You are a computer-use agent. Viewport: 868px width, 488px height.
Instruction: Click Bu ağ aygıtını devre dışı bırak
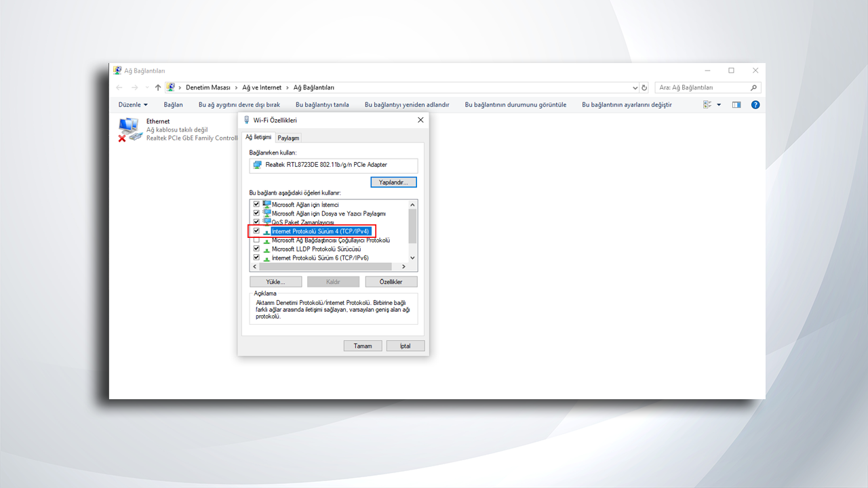pos(239,105)
